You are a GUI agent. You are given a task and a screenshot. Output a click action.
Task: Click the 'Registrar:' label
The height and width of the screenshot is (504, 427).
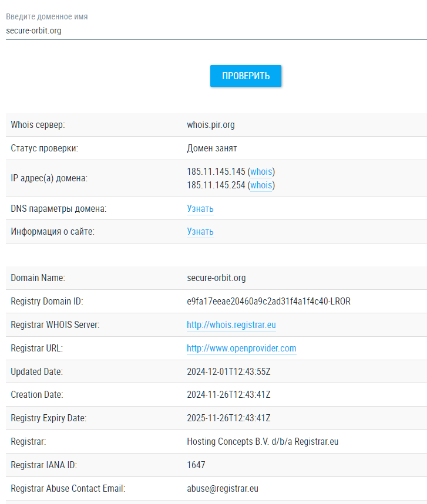pos(28,441)
